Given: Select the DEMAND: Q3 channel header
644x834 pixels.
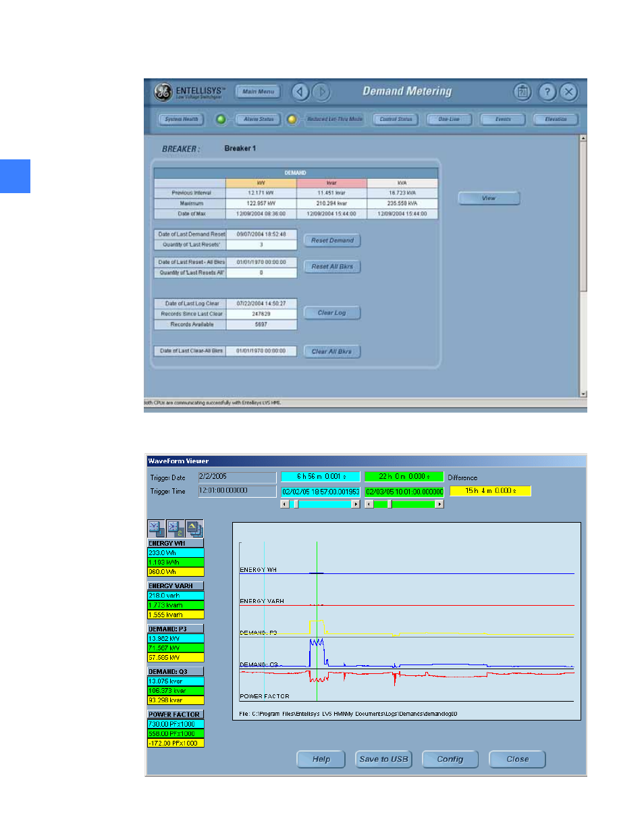Looking at the screenshot, I should pos(176,672).
